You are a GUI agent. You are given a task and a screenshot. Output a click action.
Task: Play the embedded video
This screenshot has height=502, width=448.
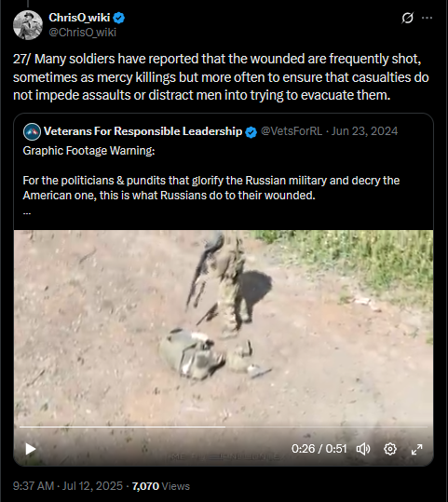tap(31, 449)
